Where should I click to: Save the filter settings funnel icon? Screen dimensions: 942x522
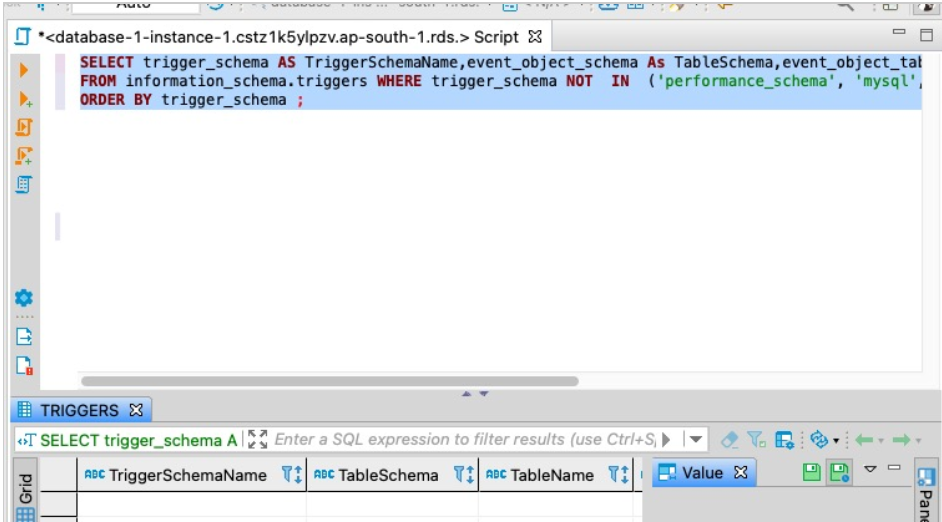(756, 440)
